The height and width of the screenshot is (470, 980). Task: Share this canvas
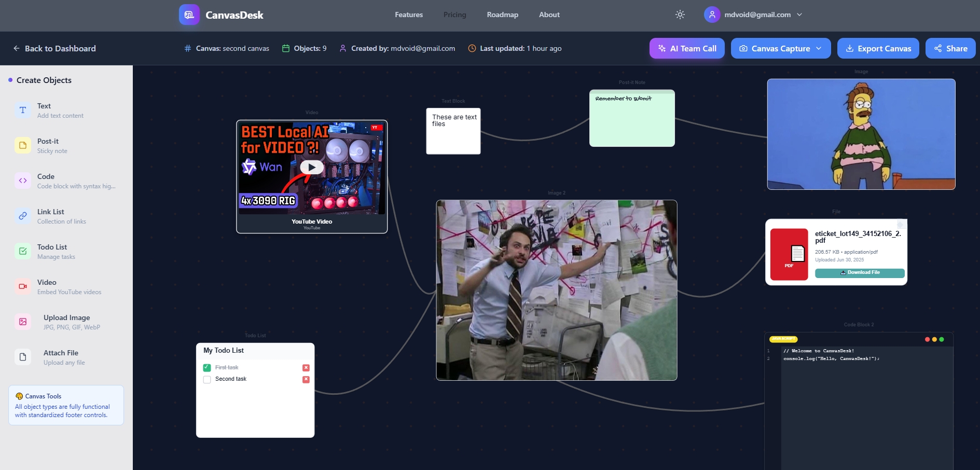click(950, 48)
